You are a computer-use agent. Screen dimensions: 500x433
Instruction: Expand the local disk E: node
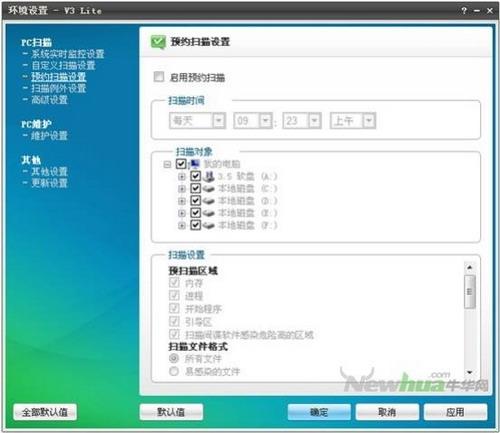[182, 214]
